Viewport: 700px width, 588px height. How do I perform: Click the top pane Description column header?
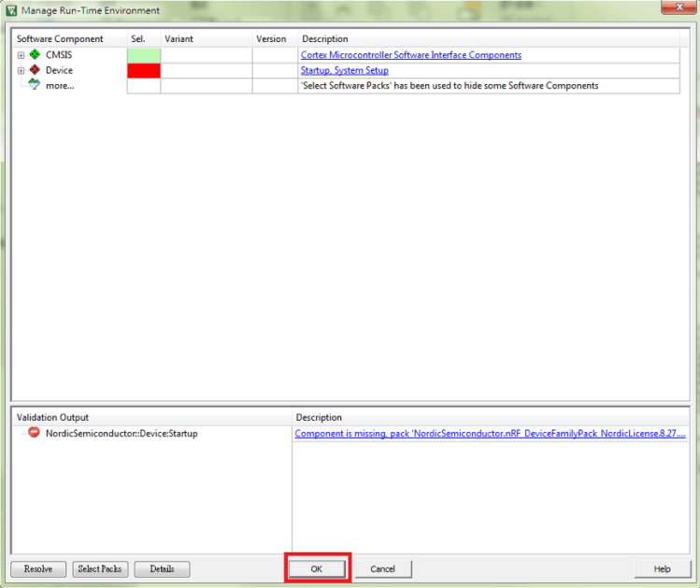(x=489, y=39)
